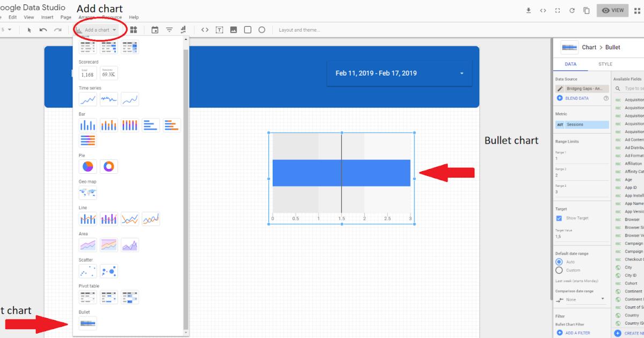Viewport: 644px width, 338px height.
Task: Insert a URL embed element
Action: (205, 30)
